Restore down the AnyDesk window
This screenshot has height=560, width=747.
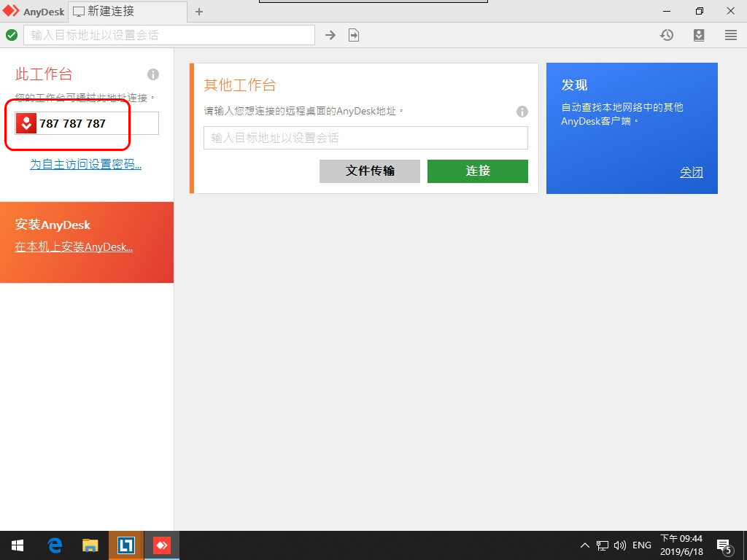pos(699,11)
